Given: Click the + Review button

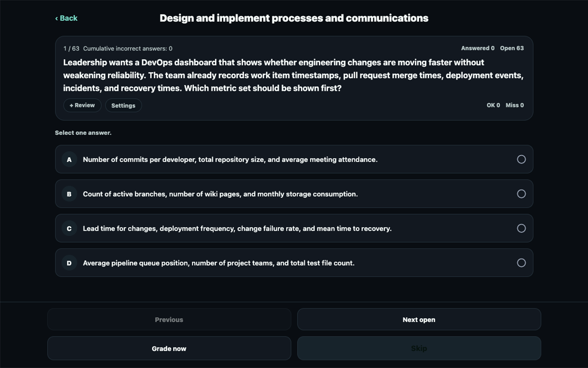Looking at the screenshot, I should click(82, 105).
